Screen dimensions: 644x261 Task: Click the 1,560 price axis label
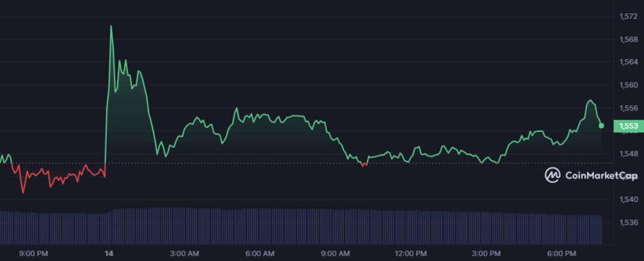pyautogui.click(x=628, y=85)
